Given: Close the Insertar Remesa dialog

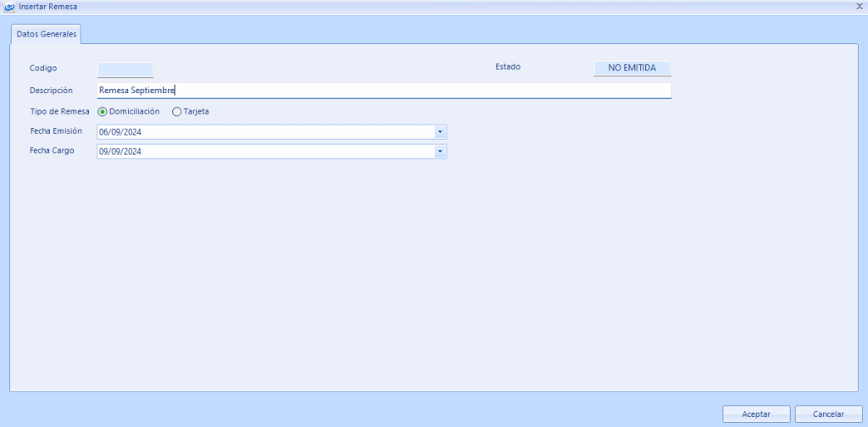Looking at the screenshot, I should [x=860, y=6].
